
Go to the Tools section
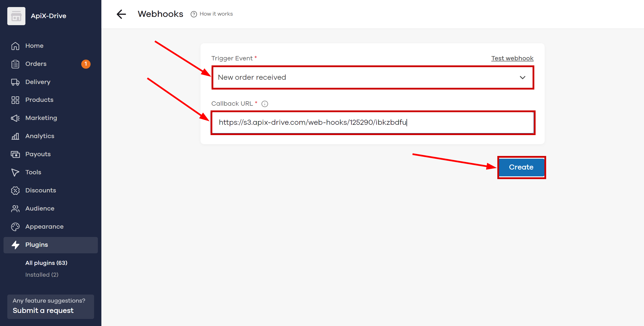(x=51, y=172)
